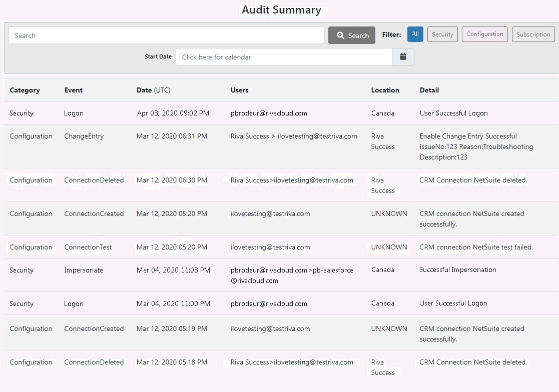Click the Audit Summary title
Screen dimensions: 559x392
(281, 9)
